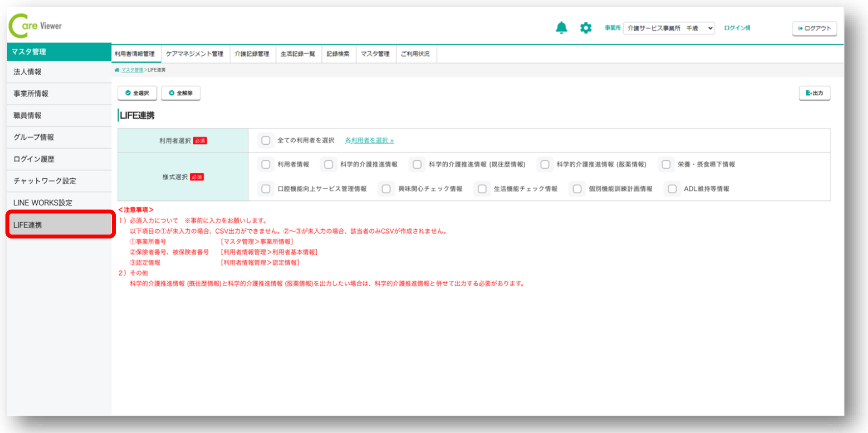Screen dimensions: 868x433
Task: Click the notification bell icon
Action: (x=561, y=28)
